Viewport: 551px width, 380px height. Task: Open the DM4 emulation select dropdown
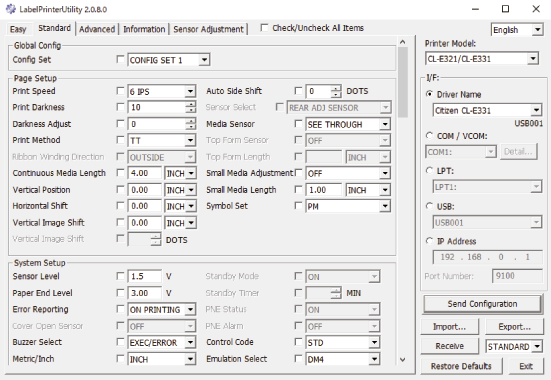click(343, 359)
